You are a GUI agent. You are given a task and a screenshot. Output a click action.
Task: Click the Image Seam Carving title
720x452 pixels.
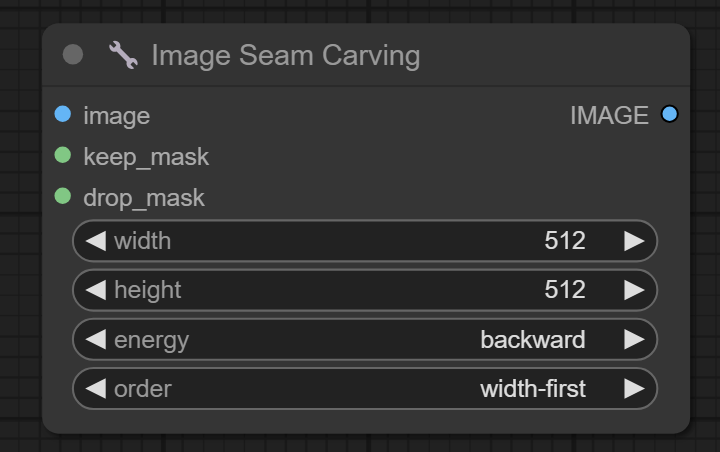[x=285, y=55]
